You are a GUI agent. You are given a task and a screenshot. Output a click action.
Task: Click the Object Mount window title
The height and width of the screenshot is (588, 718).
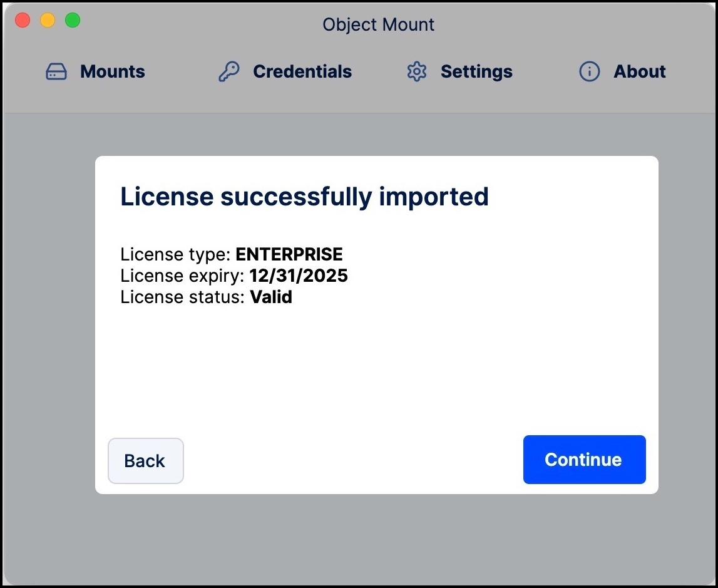point(378,25)
